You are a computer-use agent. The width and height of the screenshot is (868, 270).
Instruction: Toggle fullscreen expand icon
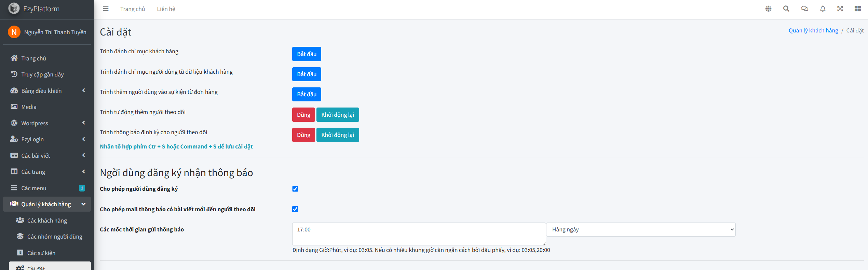pyautogui.click(x=840, y=9)
